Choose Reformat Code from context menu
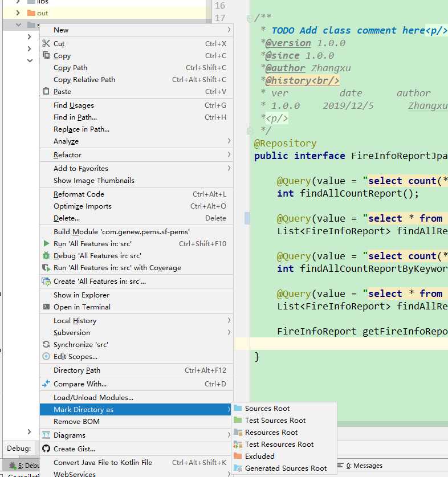 point(136,194)
